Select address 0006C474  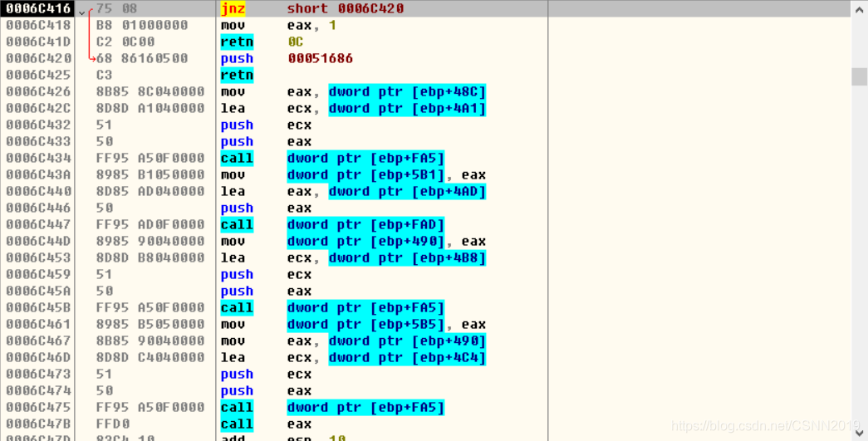tap(38, 390)
